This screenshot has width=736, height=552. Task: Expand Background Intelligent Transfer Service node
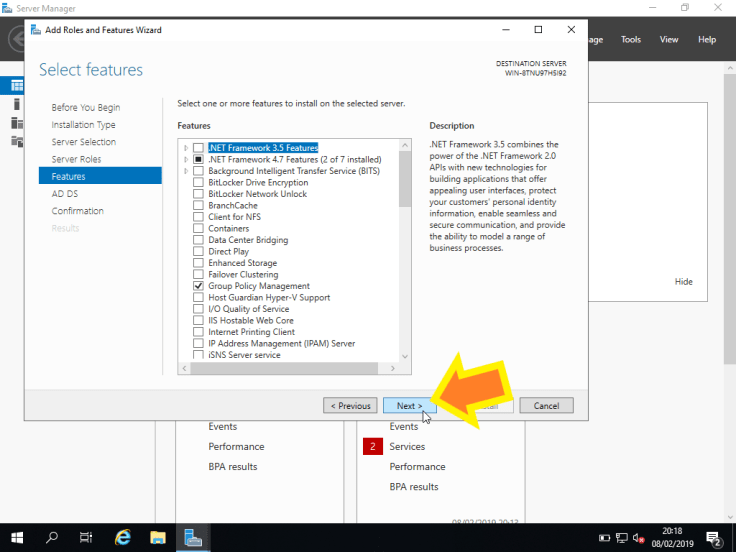coord(186,171)
